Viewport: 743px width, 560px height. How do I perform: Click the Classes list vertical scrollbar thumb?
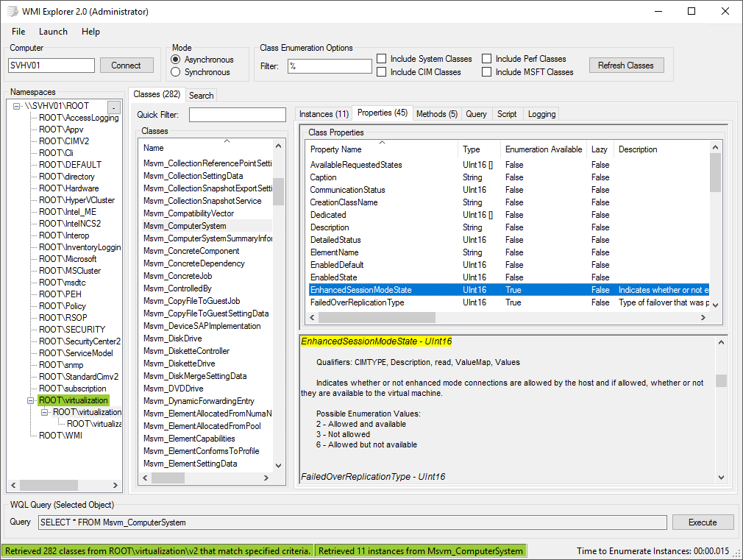point(279,191)
